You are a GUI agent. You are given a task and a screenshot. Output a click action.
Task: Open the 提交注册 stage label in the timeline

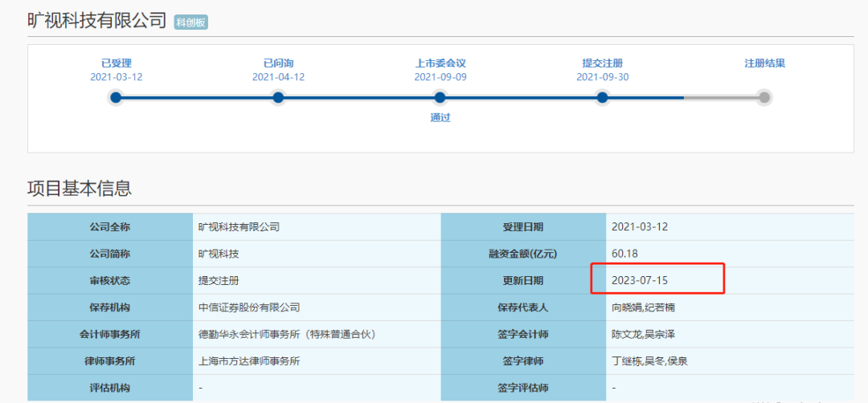tap(602, 63)
